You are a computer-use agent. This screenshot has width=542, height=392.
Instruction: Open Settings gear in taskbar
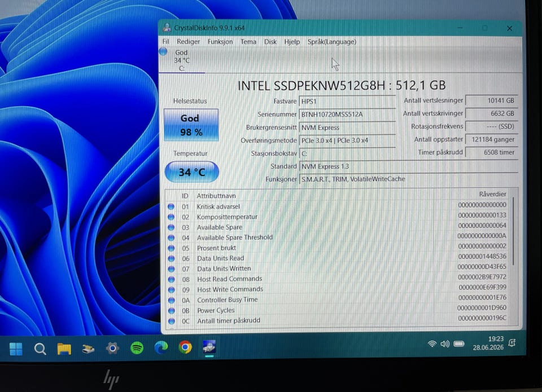(x=113, y=348)
